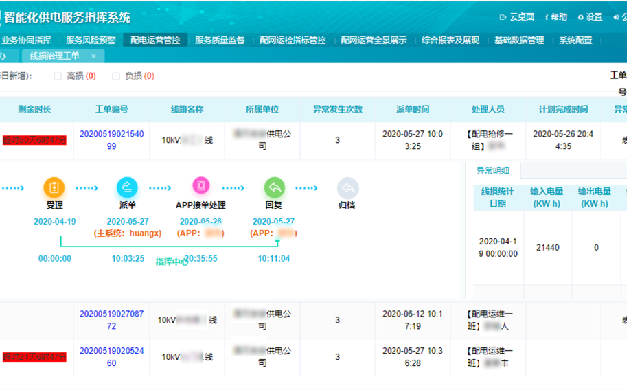Image resolution: width=627 pixels, height=390 pixels.
Task: Click the 异常发生次数 column header
Action: 337,109
